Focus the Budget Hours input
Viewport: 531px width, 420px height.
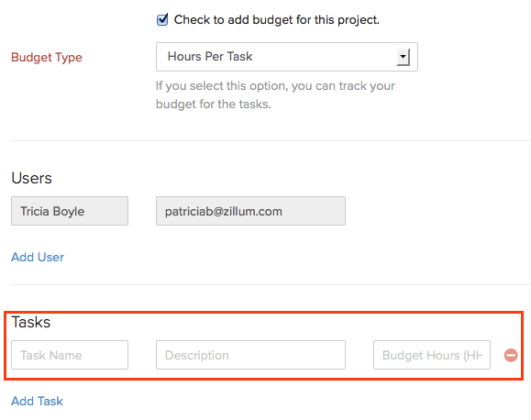432,355
